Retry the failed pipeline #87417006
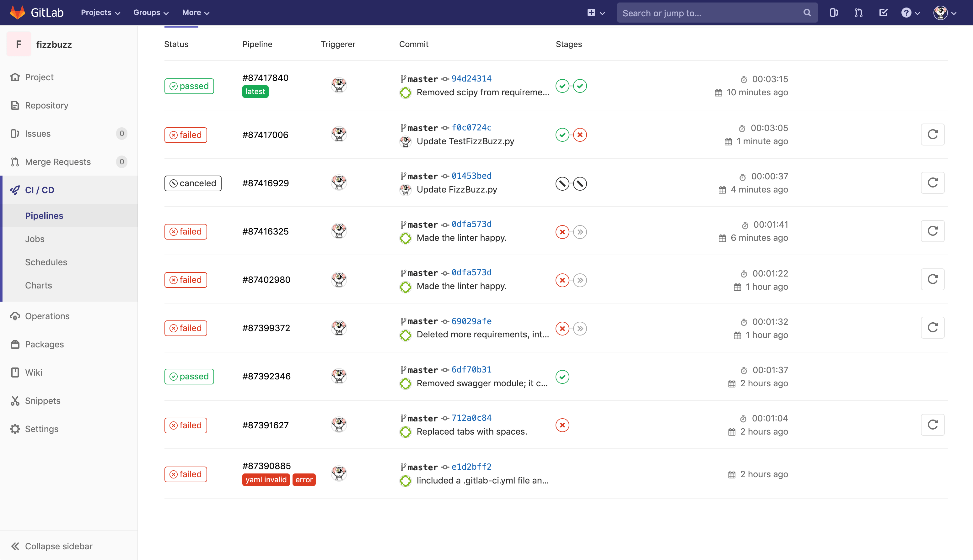973x560 pixels. 932,134
